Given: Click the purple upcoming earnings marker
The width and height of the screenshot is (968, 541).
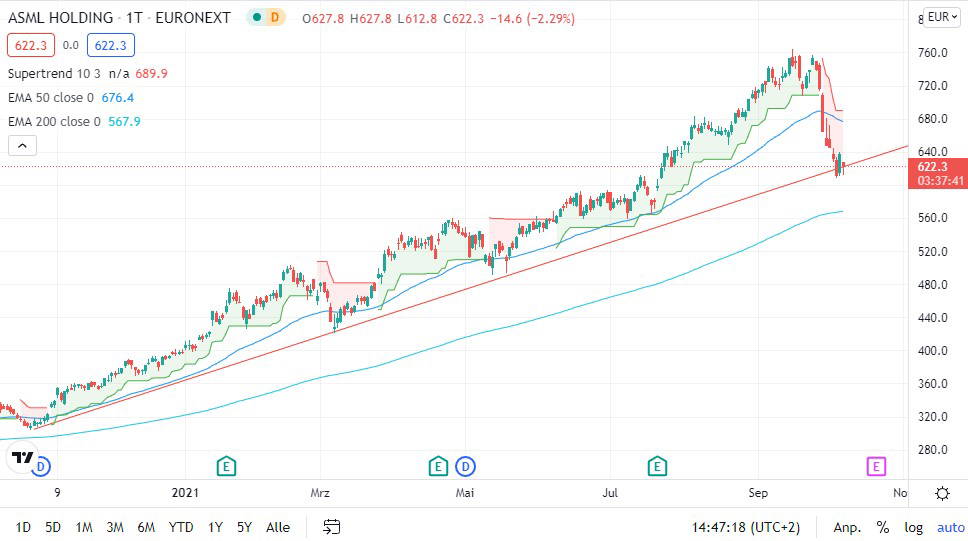Looking at the screenshot, I should [x=876, y=466].
